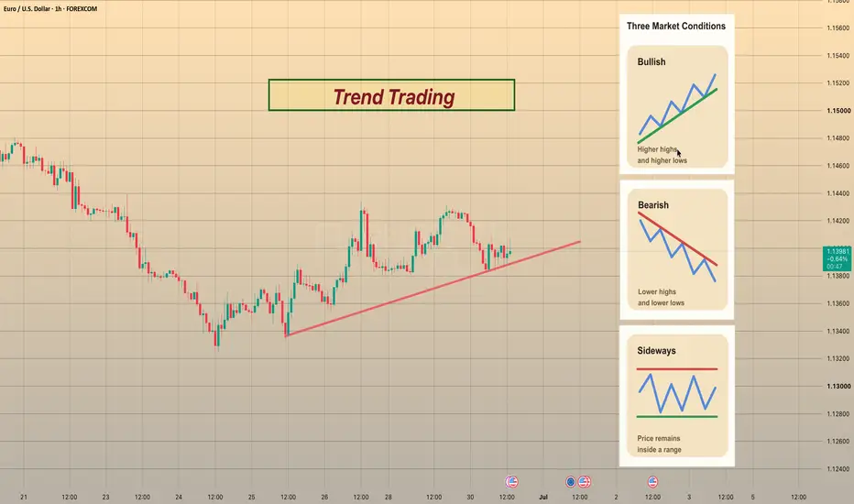Click the 24 date label on time axis
Viewport: 854px width, 504px height.
point(179,497)
